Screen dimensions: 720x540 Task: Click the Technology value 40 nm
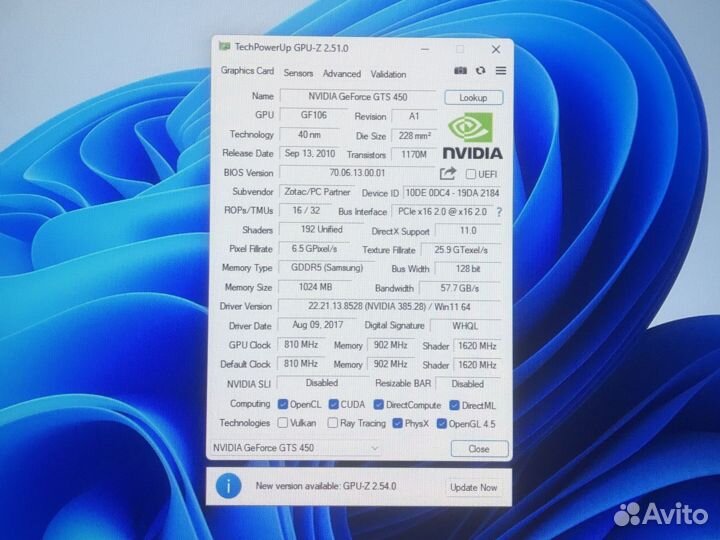(309, 135)
